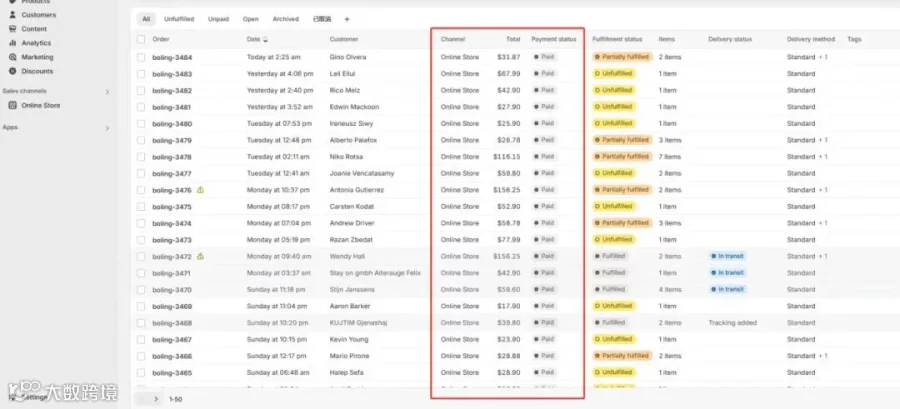
Task: Switch to the Unpaid tab
Action: [218, 19]
